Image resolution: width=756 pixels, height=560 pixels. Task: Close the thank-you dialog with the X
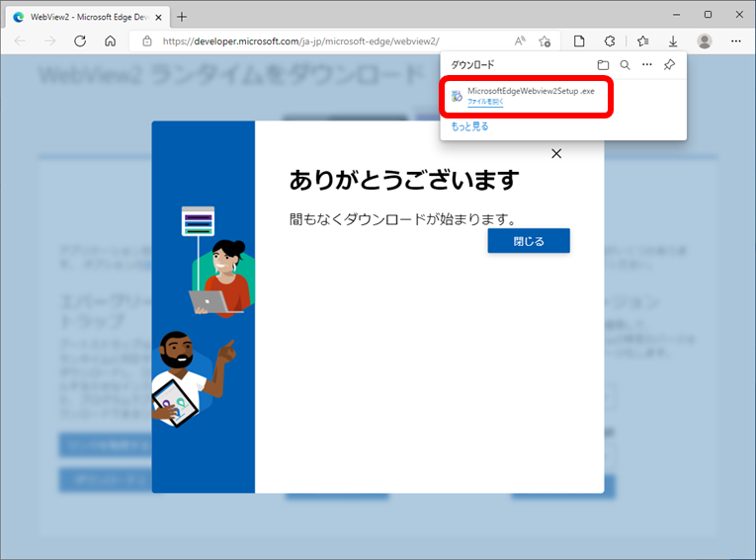pos(556,153)
